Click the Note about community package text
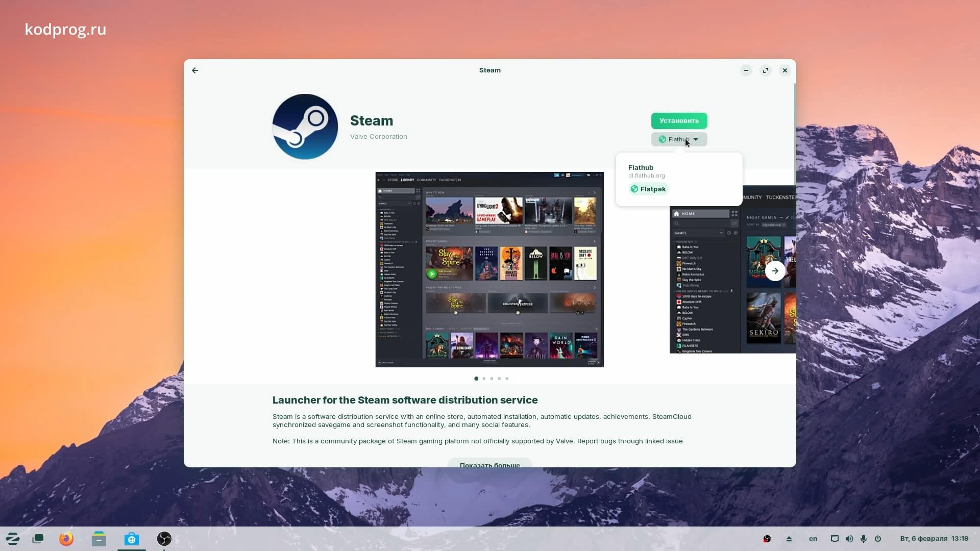This screenshot has height=551, width=980. click(x=477, y=441)
